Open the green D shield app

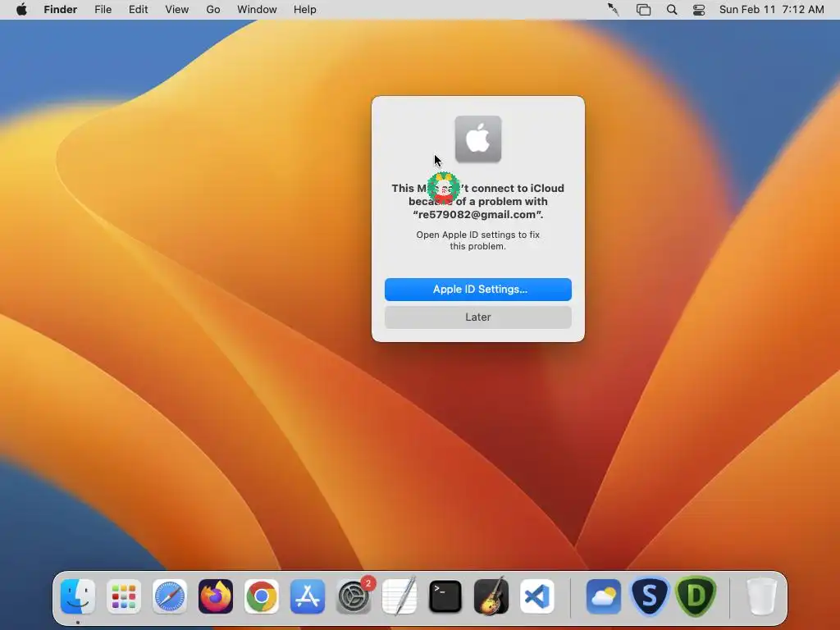click(696, 596)
